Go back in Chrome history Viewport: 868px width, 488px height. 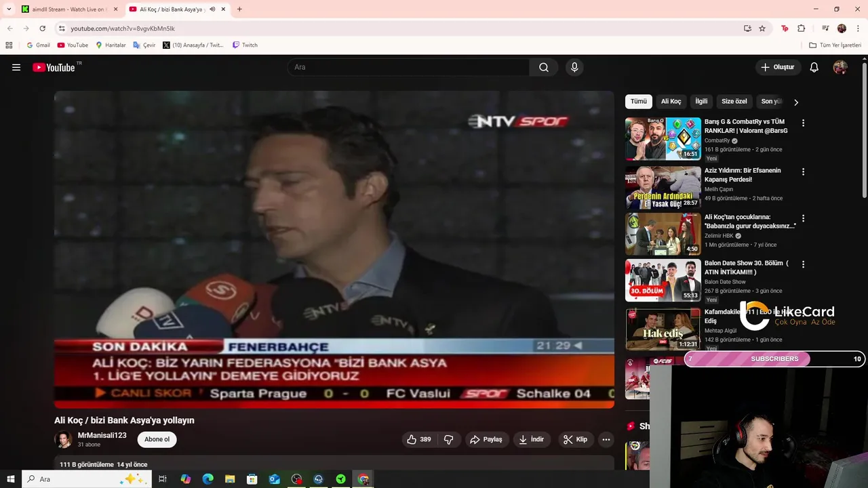coord(10,28)
